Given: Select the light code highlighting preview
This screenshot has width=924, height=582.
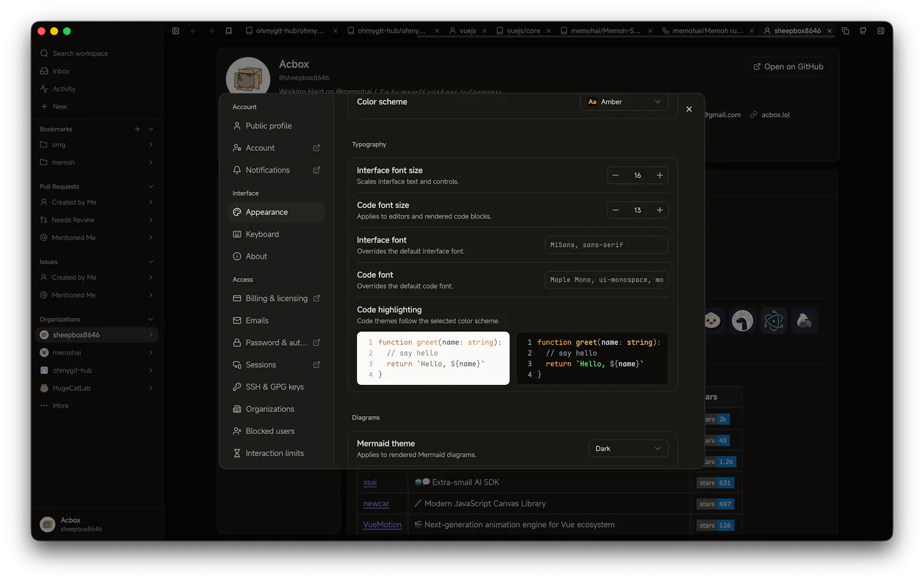Looking at the screenshot, I should click(433, 358).
